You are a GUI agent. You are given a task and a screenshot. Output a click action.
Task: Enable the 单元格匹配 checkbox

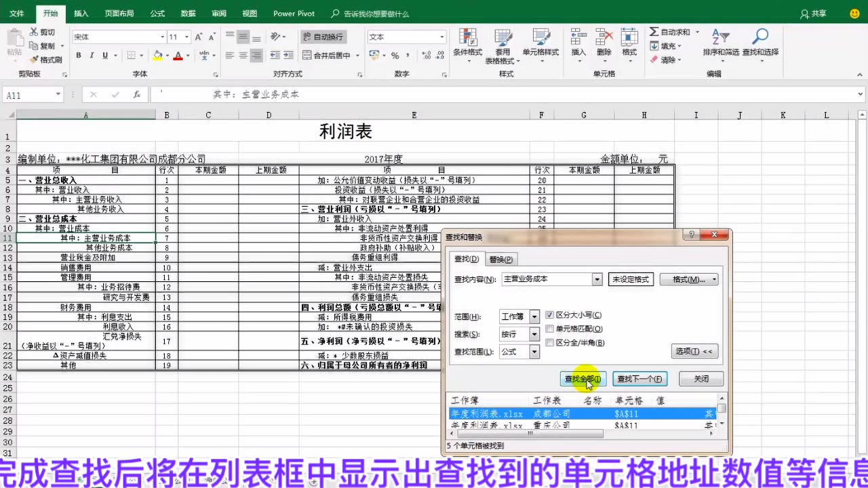point(549,329)
